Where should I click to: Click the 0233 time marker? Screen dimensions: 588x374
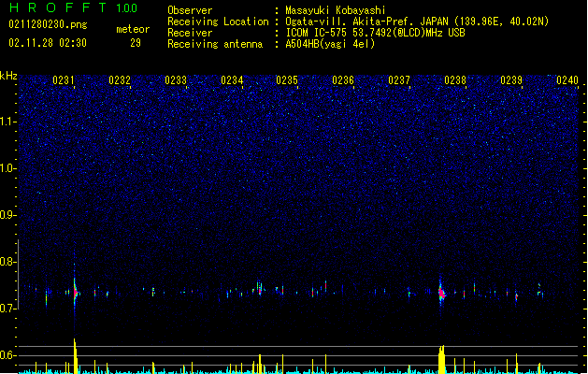[x=176, y=80]
